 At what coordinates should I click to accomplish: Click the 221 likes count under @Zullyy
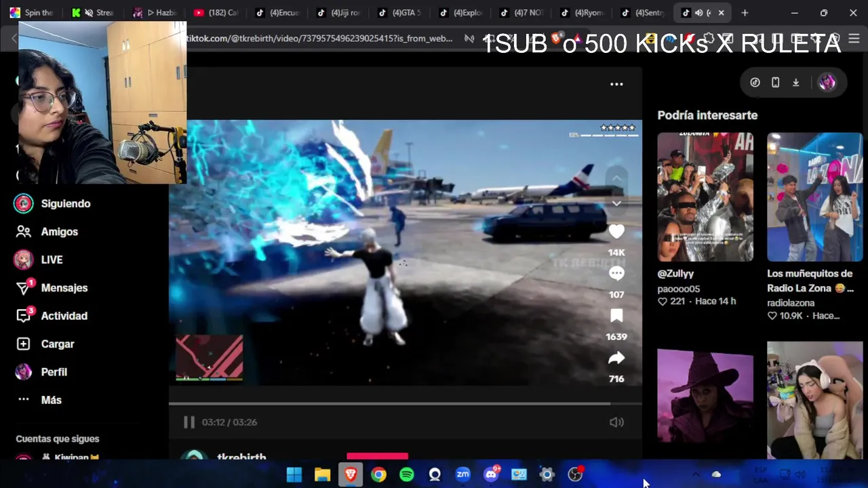pyautogui.click(x=671, y=301)
